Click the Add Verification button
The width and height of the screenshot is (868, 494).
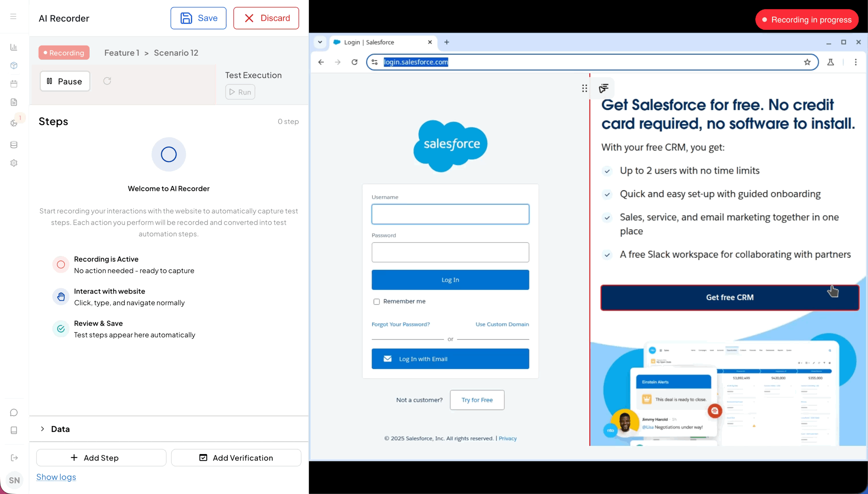tap(236, 458)
